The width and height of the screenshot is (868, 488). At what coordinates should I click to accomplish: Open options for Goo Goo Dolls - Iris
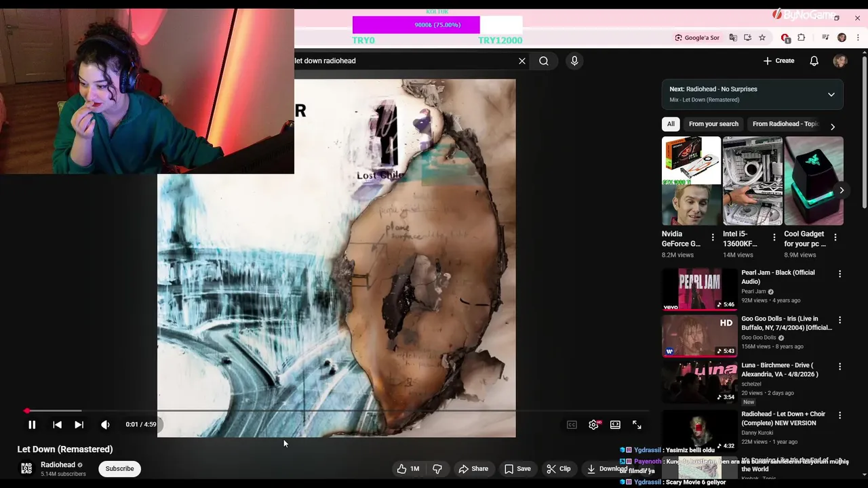click(840, 320)
